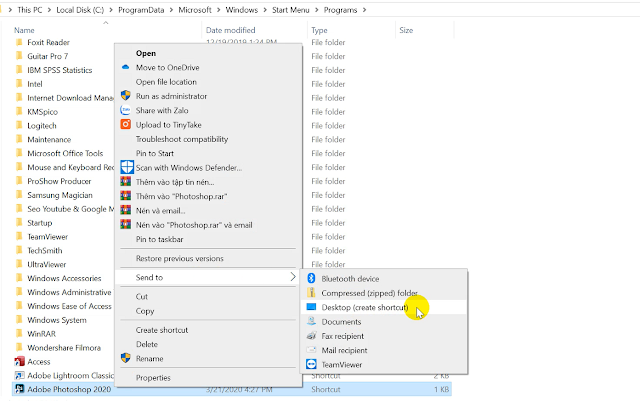Click the Zalo icon in context menu

coord(125,110)
